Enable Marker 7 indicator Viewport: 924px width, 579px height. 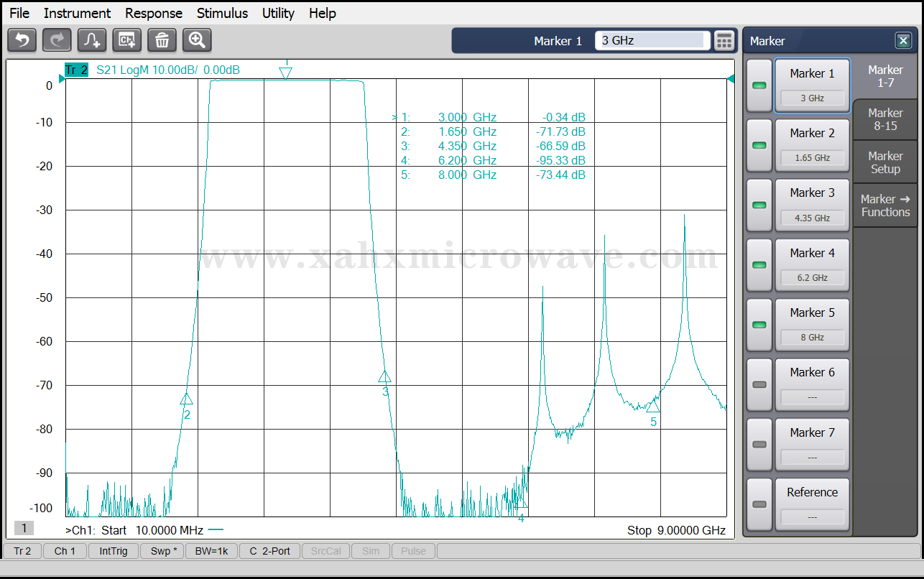pos(759,445)
